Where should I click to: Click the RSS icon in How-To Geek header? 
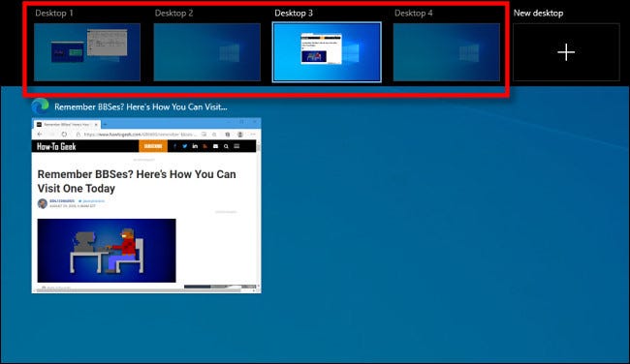click(x=205, y=146)
